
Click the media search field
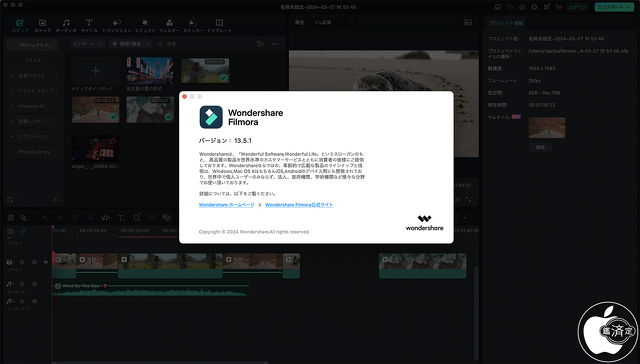(204, 44)
